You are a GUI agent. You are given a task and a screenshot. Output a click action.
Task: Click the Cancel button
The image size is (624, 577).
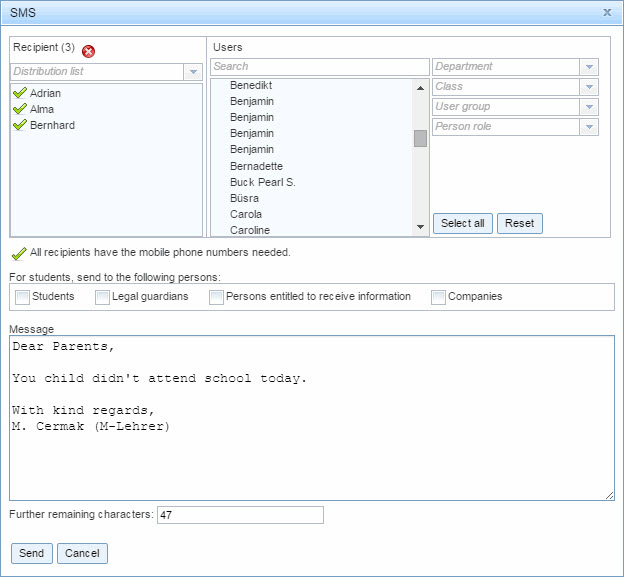coord(82,554)
